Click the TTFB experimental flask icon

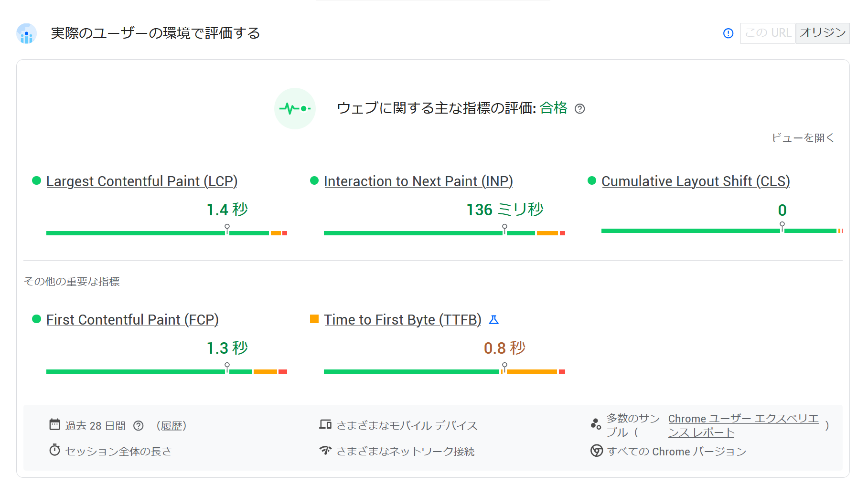pos(494,320)
